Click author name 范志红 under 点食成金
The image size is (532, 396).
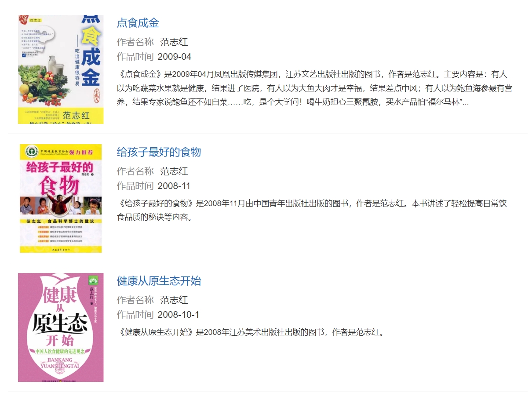[x=174, y=42]
